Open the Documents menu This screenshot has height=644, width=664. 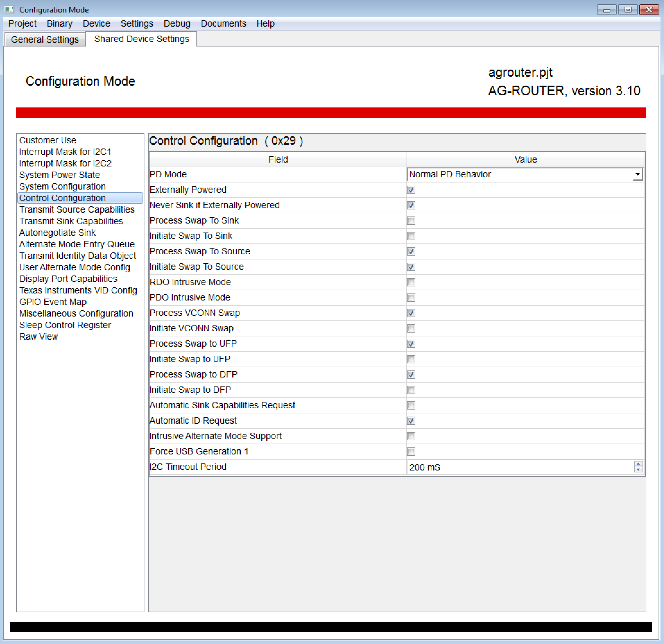coord(224,24)
